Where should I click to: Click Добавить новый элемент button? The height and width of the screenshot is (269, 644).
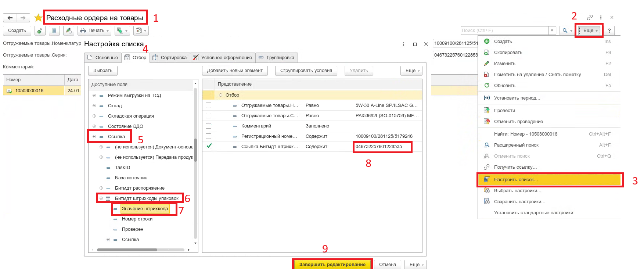click(x=235, y=71)
